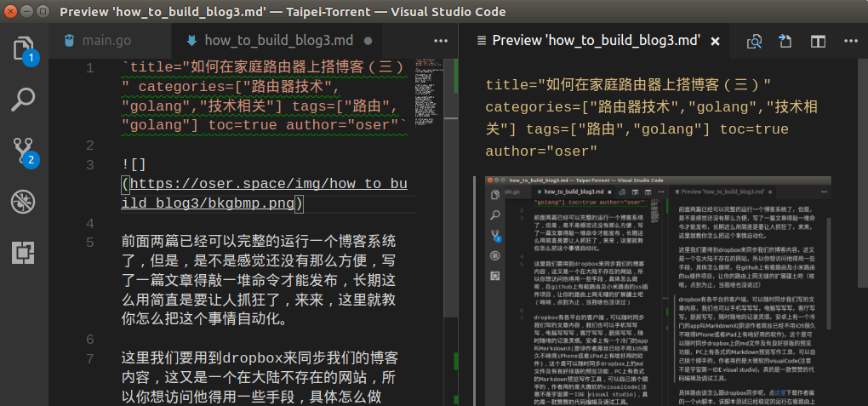868x406 pixels.
Task: Place cursor in paragraph starting 前面两篇已经可以完整
Action: tap(259, 281)
